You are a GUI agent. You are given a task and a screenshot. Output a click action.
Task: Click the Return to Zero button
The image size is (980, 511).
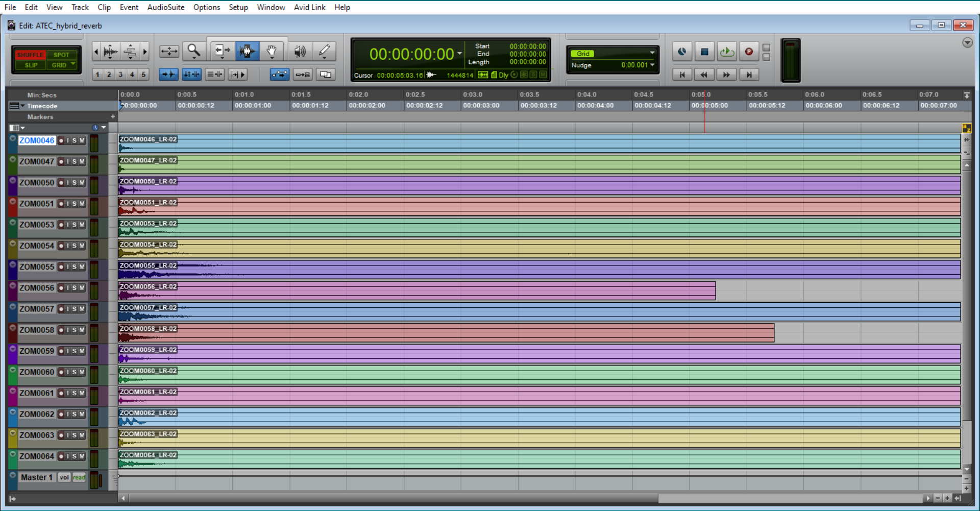tap(682, 75)
